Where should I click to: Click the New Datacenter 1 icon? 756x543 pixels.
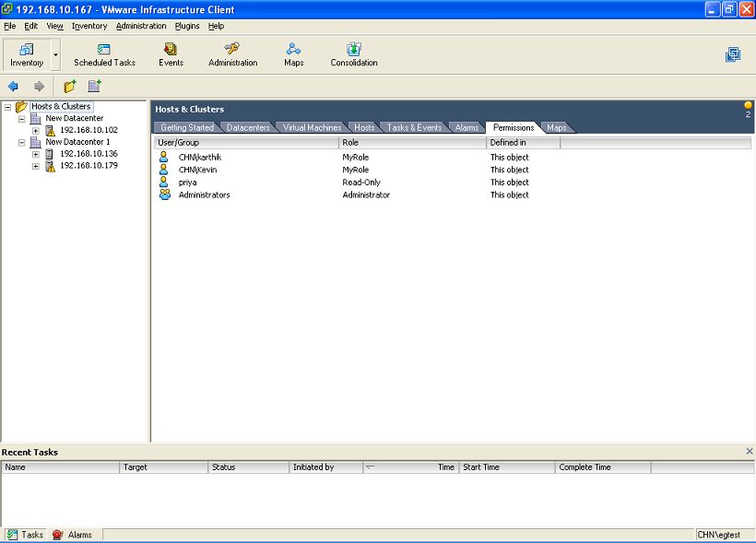36,142
